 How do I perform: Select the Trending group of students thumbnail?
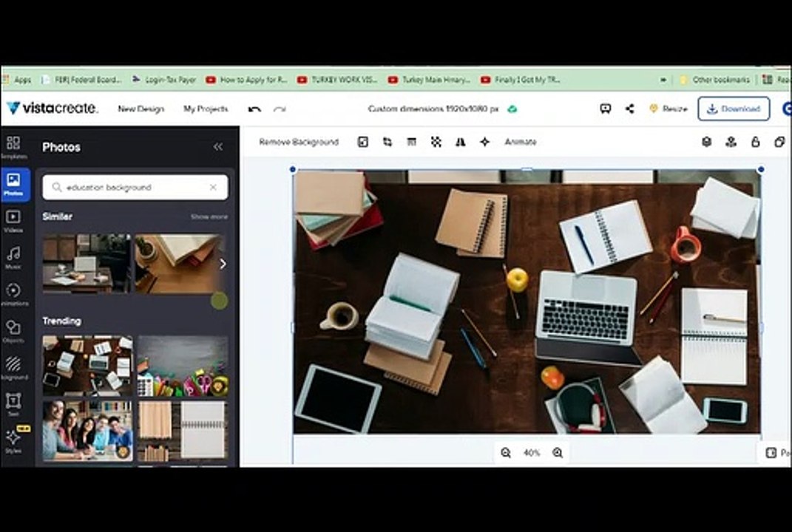tap(87, 431)
